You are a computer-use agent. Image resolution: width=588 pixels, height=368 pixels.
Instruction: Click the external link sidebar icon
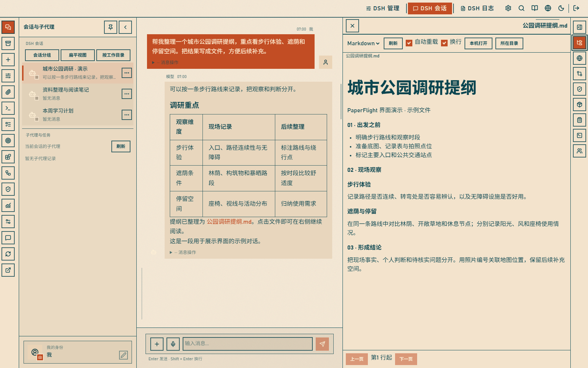(x=8, y=270)
